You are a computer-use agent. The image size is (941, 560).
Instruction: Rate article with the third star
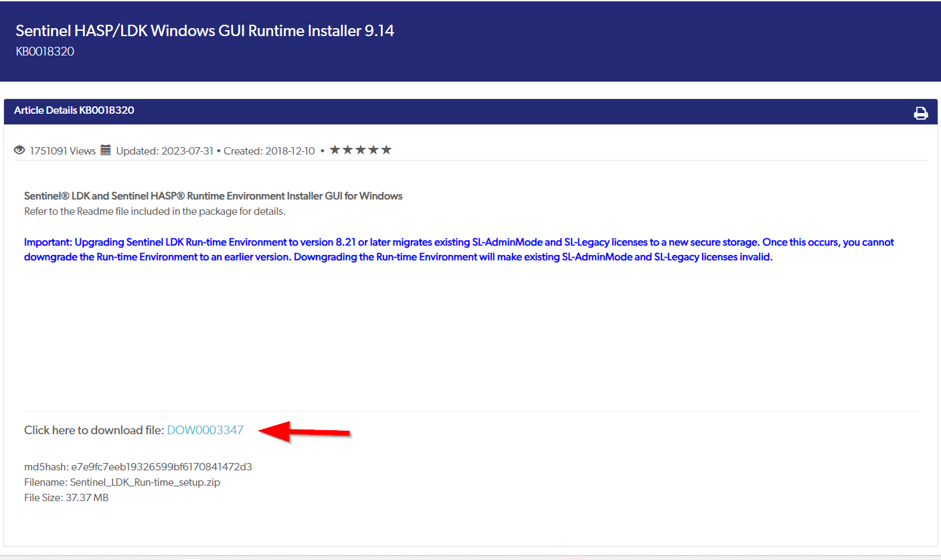361,150
